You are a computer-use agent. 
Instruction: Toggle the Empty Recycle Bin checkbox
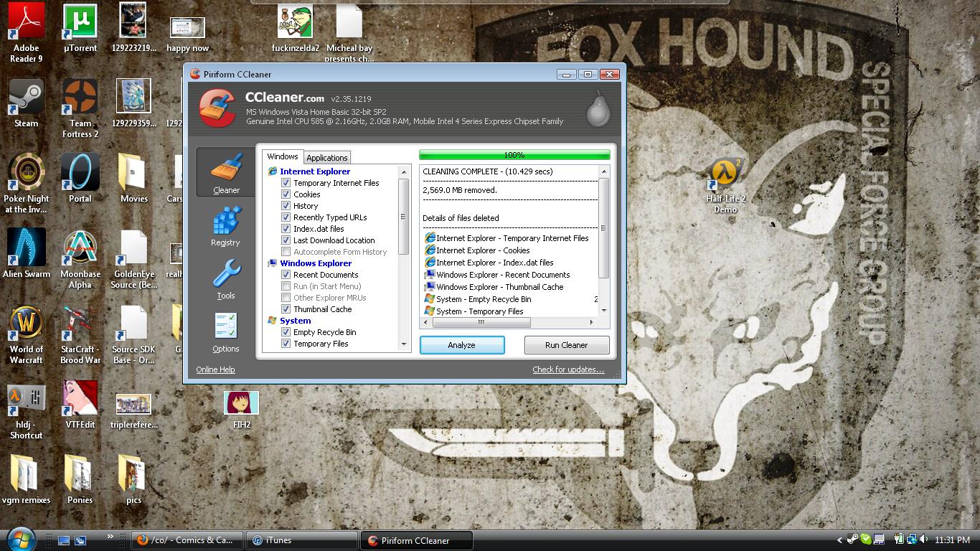(286, 332)
